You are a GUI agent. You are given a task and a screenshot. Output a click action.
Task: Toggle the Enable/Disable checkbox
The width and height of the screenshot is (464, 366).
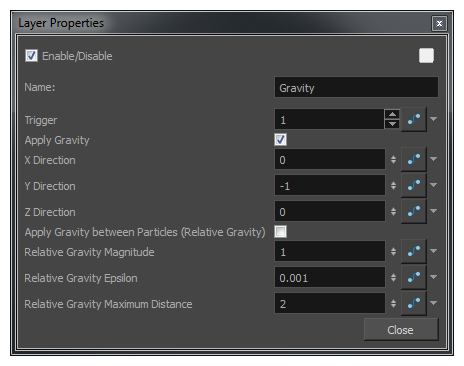31,56
